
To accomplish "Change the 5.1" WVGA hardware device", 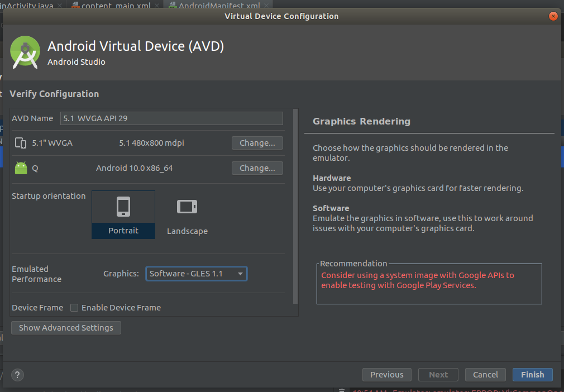I will click(257, 143).
